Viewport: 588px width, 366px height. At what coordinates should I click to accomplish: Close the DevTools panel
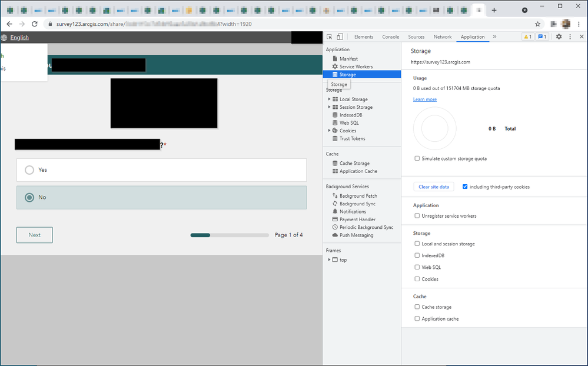582,36
